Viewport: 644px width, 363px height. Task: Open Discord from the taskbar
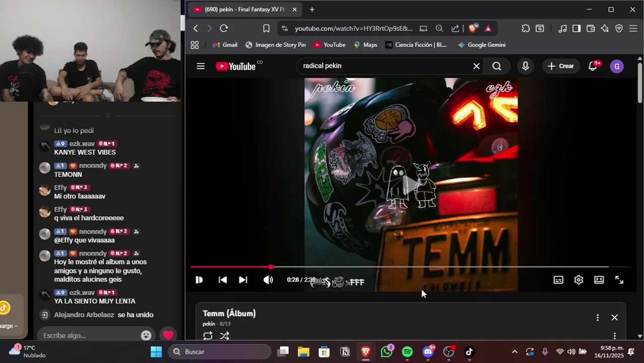428,352
